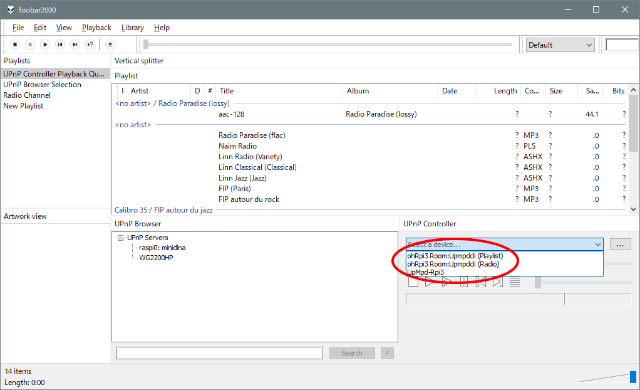Stop playback in the main toolbar
This screenshot has width=640, height=390.
click(x=15, y=44)
